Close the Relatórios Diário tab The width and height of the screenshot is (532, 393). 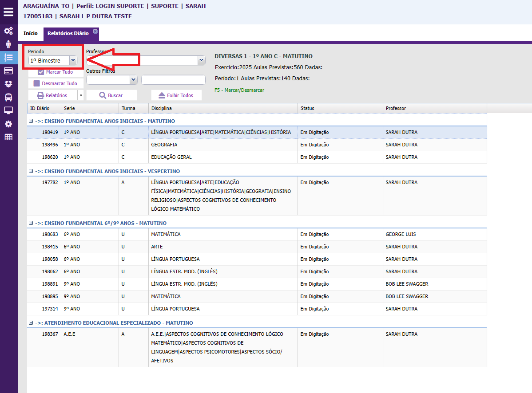95,31
